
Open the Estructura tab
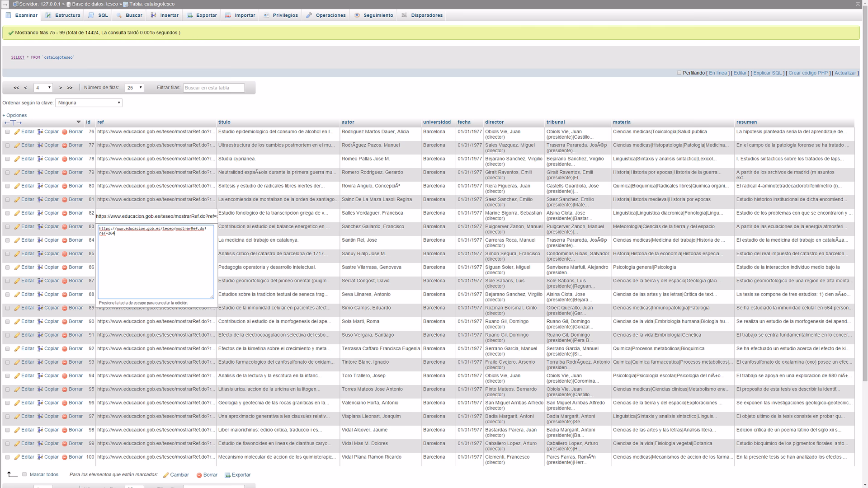point(63,15)
